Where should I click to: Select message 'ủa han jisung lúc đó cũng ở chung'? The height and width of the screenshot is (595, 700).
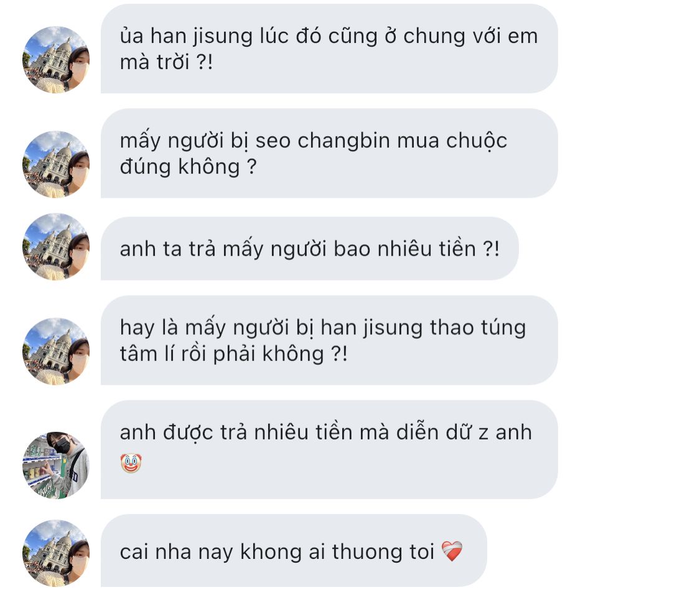pyautogui.click(x=329, y=49)
